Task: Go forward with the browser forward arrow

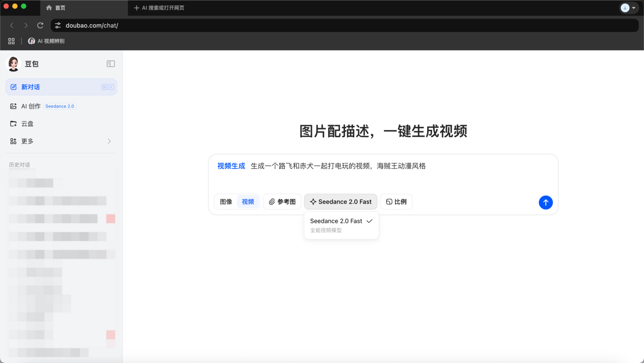Action: pos(26,25)
